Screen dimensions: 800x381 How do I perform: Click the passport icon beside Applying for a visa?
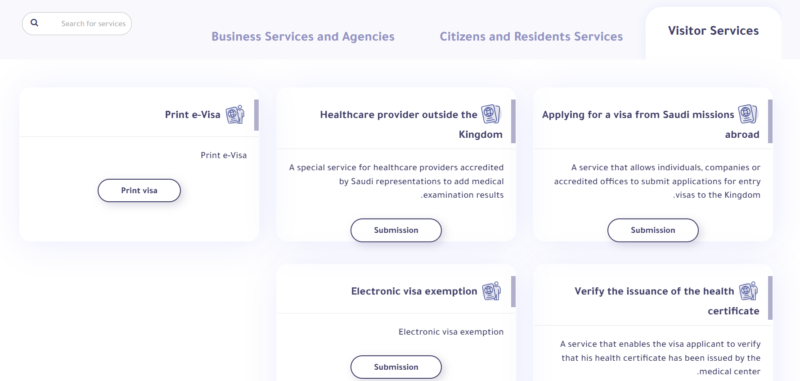[x=748, y=114]
